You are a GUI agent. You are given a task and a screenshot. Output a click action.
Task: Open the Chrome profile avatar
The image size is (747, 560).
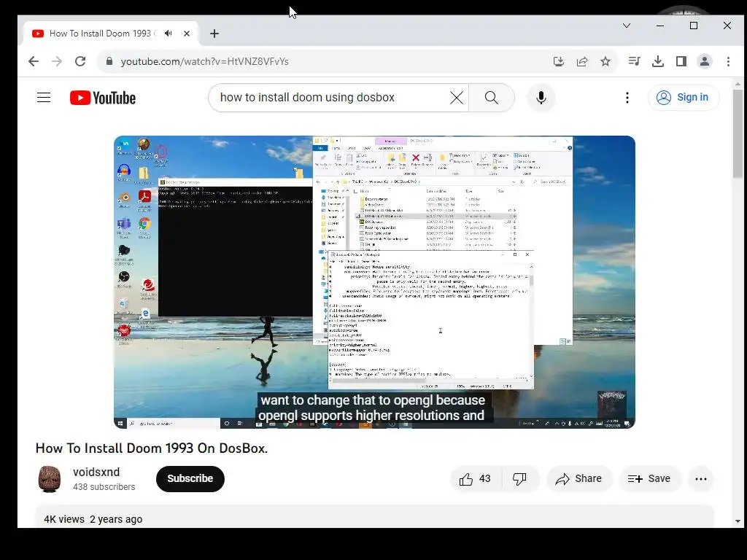(705, 61)
